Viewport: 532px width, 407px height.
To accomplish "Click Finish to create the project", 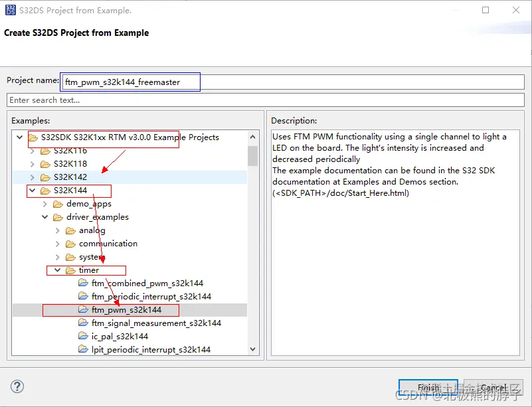I will (x=428, y=387).
